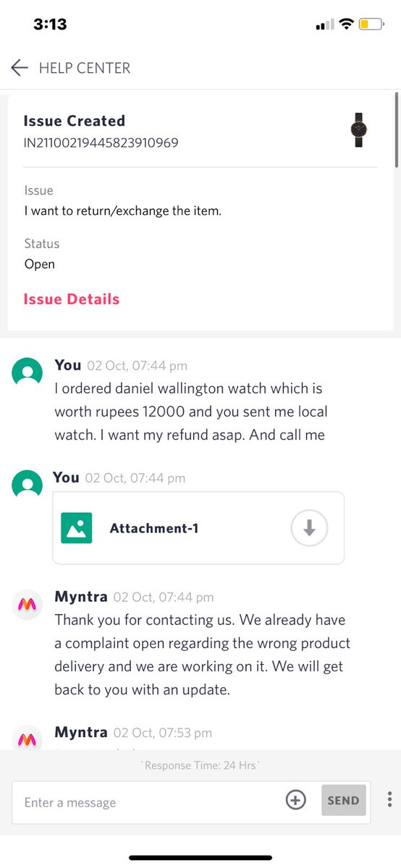Tap the HELP CENTER title

pyautogui.click(x=85, y=68)
